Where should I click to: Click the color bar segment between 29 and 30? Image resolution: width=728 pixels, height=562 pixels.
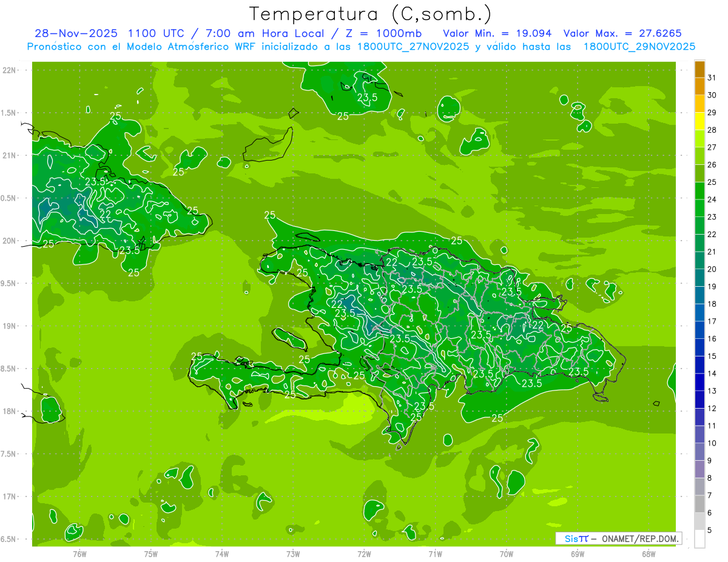pos(699,104)
